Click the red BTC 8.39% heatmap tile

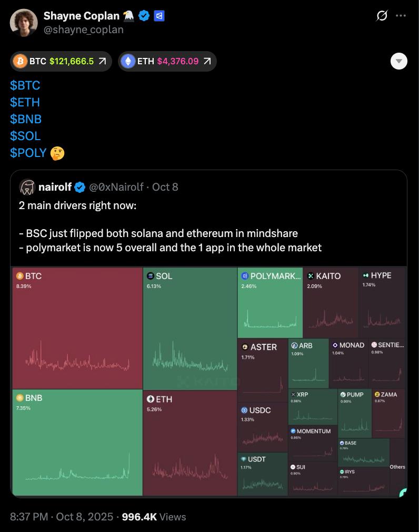pos(77,328)
